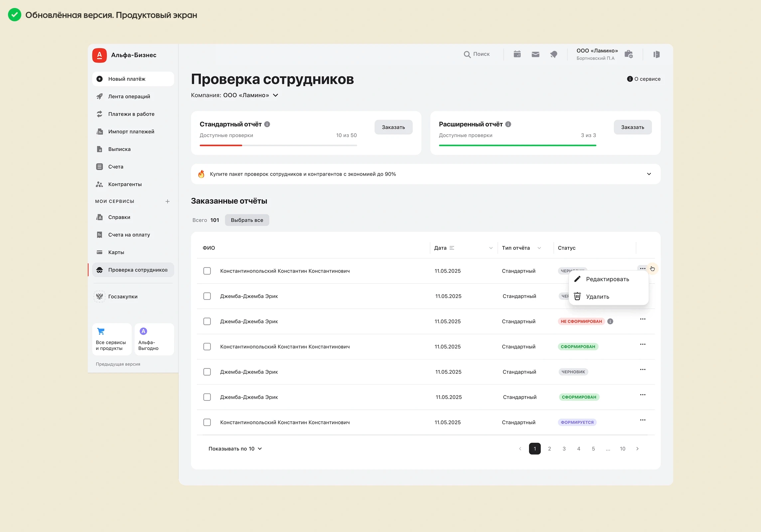Viewport: 761px width, 532px height.
Task: Click the Счета на оплату receipt icon
Action: click(x=99, y=235)
